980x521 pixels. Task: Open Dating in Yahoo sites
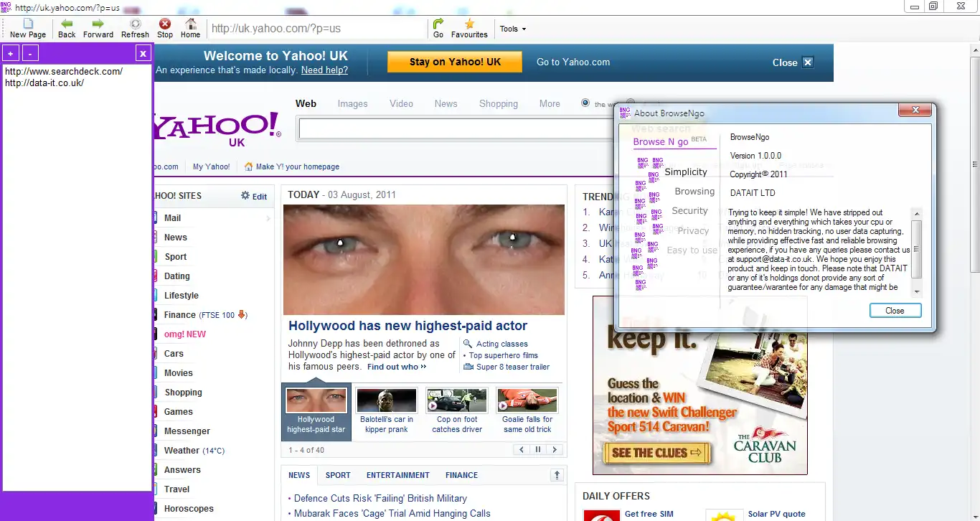(x=177, y=276)
